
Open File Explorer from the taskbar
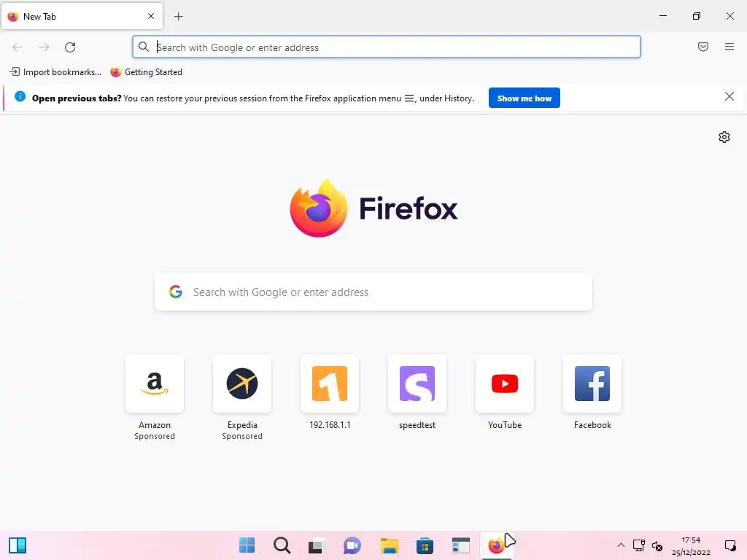[x=390, y=545]
